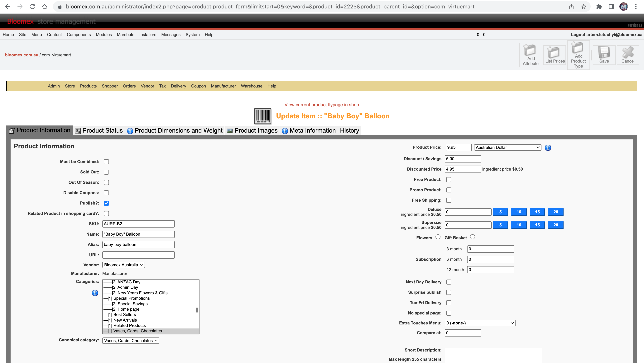Switch to Product Status tab
This screenshot has height=363, width=644.
(99, 130)
